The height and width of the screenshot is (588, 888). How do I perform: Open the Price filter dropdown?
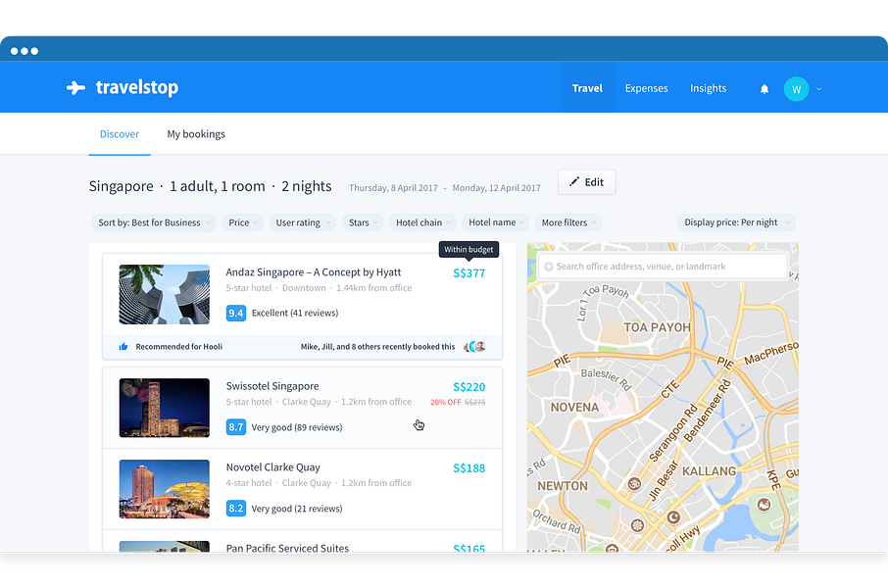[x=242, y=222]
